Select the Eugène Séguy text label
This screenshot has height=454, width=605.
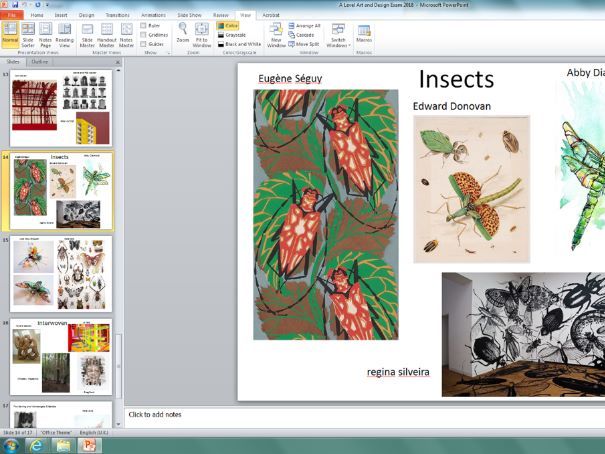(x=290, y=79)
